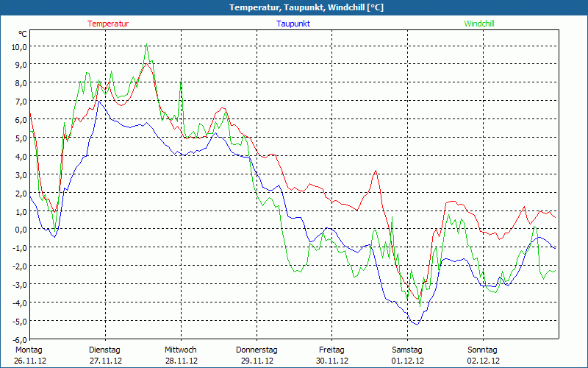Click the date '01.12.12'

[408, 361]
